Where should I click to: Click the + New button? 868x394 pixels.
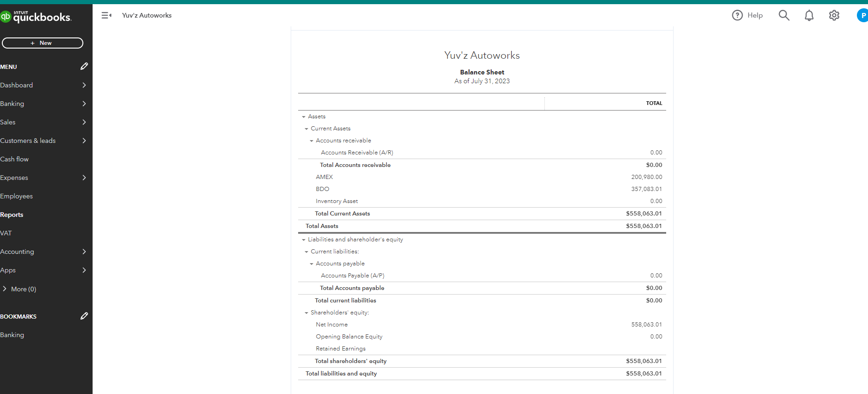[43, 43]
